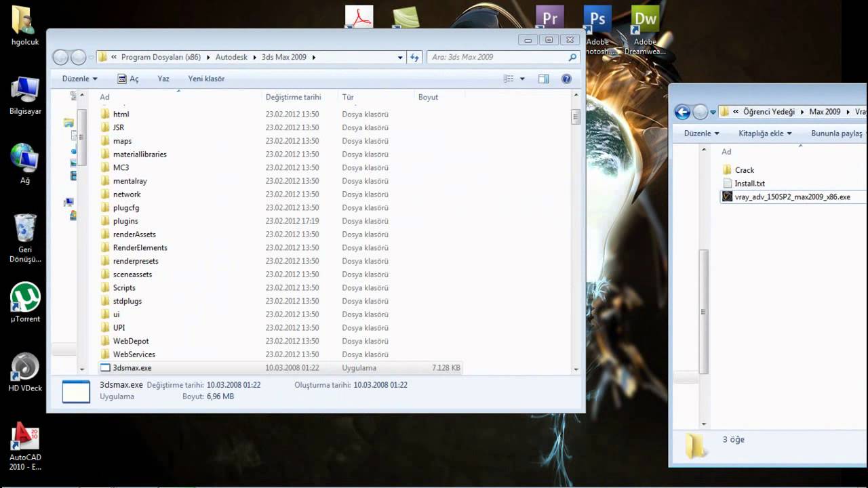Select the Scripts folder

[x=118, y=288]
